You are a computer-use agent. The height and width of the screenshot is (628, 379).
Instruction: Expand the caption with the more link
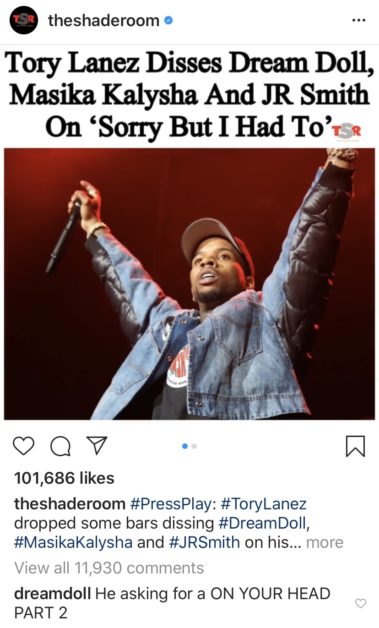(x=325, y=543)
